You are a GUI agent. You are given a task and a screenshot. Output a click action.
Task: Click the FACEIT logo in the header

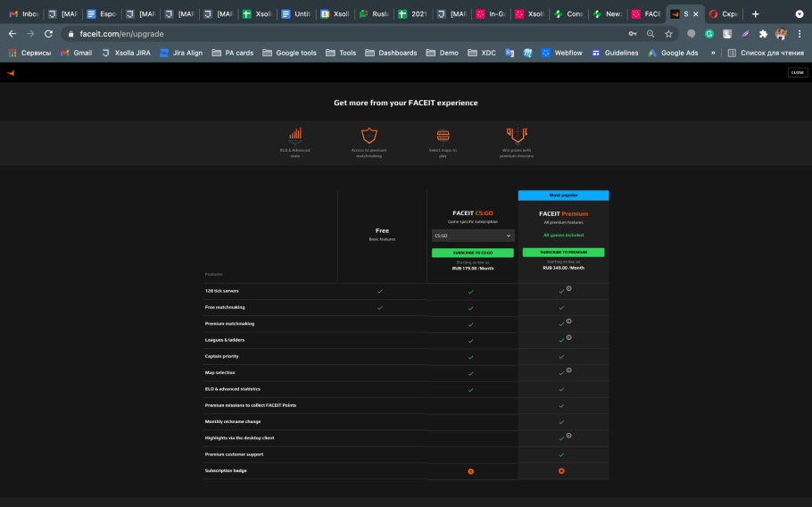[11, 72]
